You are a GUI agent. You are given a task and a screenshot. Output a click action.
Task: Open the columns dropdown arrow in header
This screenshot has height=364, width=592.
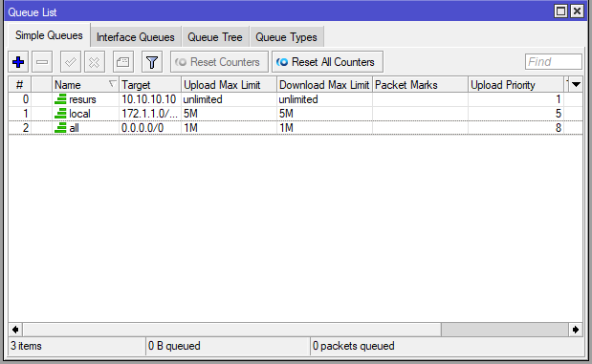[x=576, y=84]
